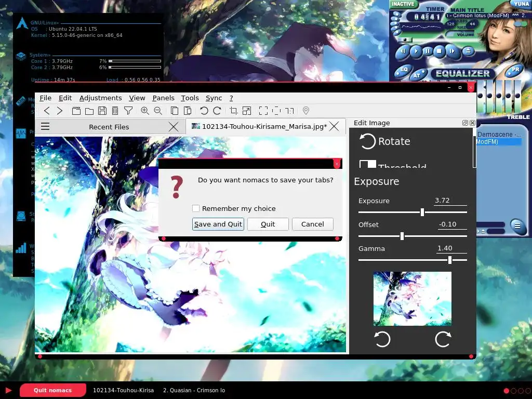Open the ? help menu

231,98
